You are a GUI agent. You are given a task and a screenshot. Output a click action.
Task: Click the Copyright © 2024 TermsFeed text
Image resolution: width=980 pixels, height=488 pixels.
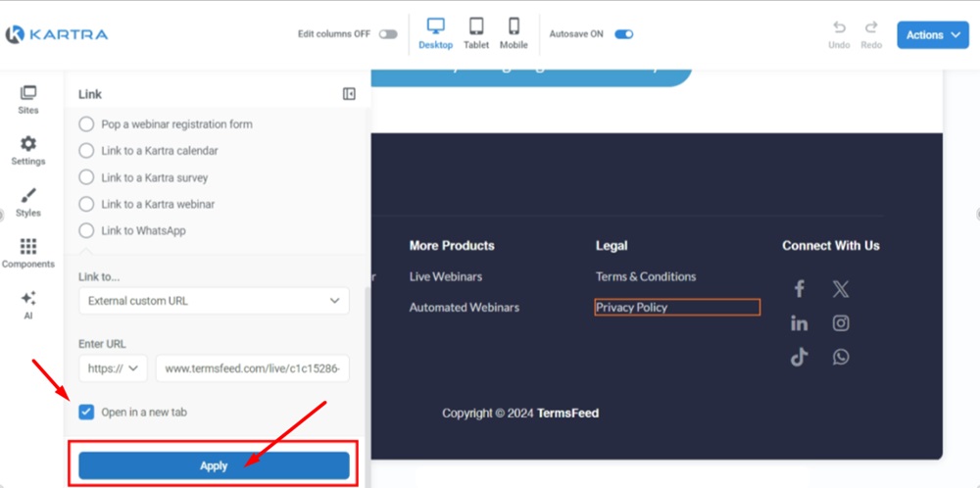pyautogui.click(x=520, y=413)
